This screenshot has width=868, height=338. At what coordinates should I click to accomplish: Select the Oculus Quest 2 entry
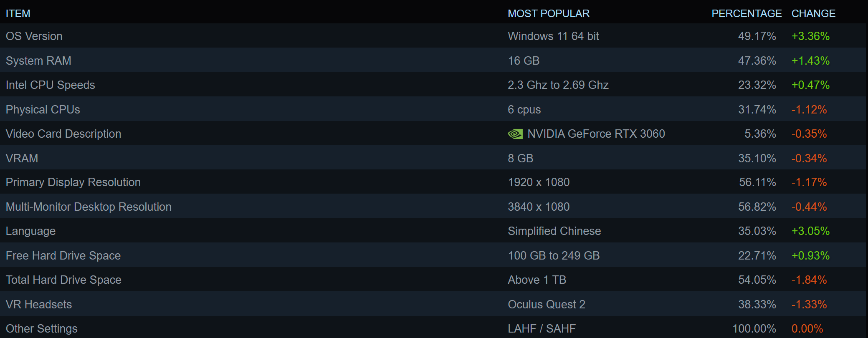point(547,304)
